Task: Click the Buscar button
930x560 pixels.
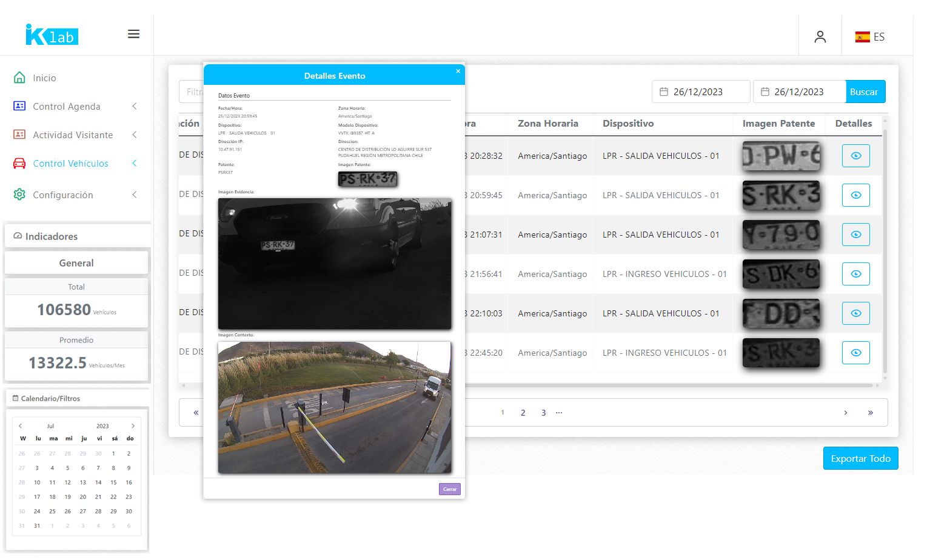Action: click(x=865, y=92)
